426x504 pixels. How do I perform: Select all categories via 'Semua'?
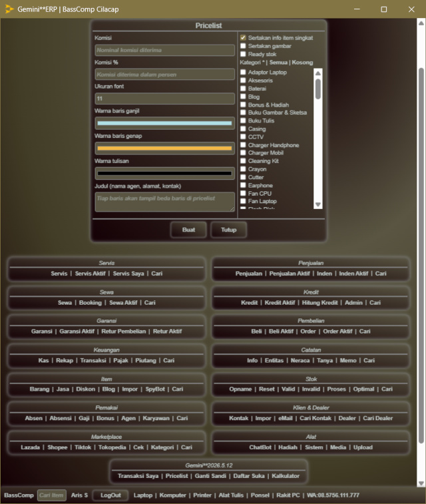278,63
